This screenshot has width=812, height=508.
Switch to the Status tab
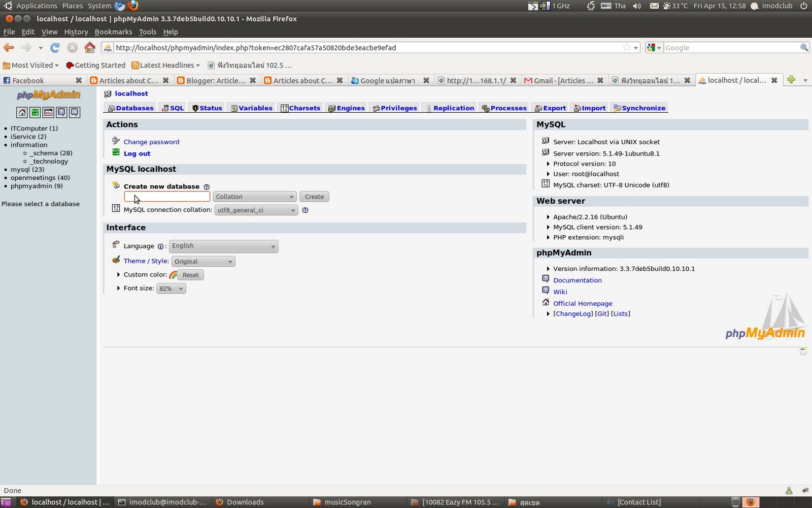(x=207, y=108)
